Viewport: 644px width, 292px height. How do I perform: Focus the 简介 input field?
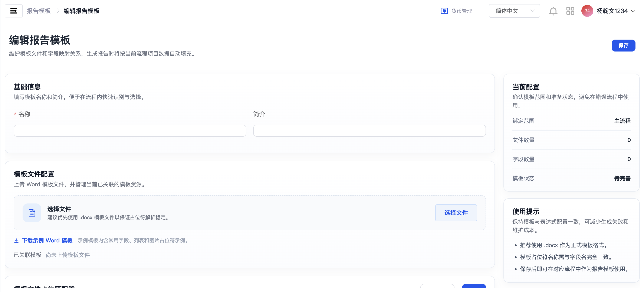pos(369,131)
